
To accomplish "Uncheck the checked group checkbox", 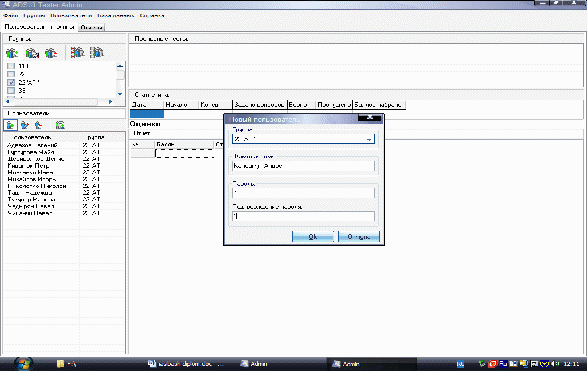I will pyautogui.click(x=11, y=82).
